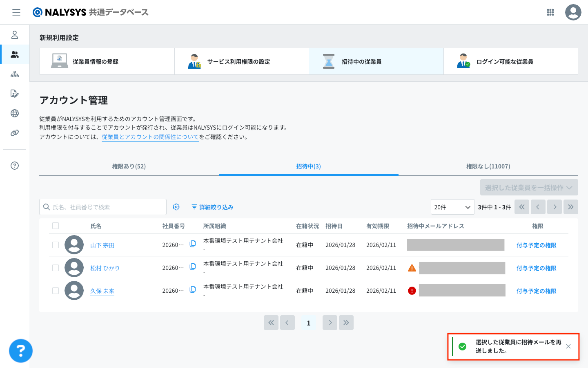The width and height of the screenshot is (588, 368).
Task: Expand 選択した従業員を一括操作 dropdown
Action: click(x=529, y=187)
